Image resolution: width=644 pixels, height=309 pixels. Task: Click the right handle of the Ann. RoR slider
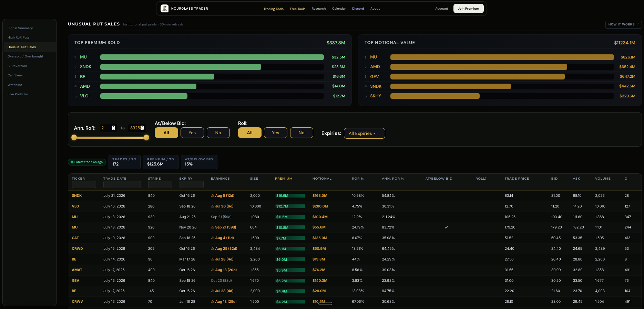(x=146, y=138)
